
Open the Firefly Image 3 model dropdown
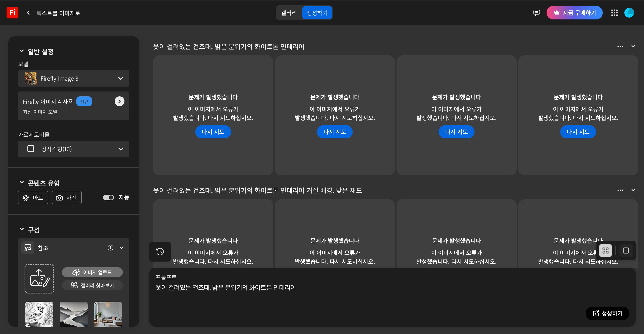pos(73,79)
